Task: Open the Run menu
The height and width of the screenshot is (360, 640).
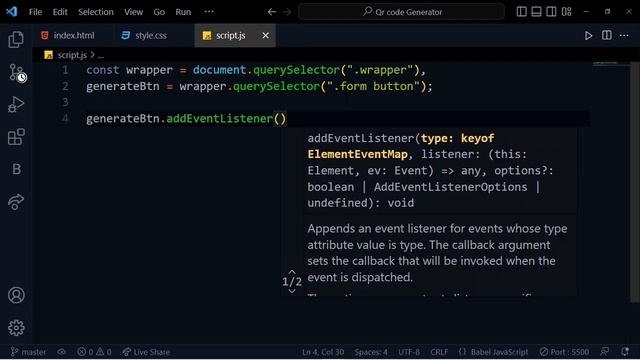Action: [183, 12]
